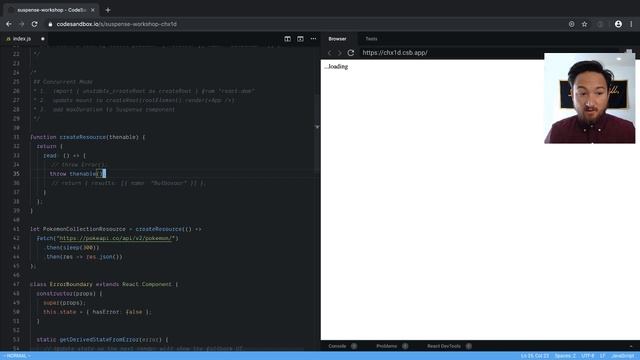
Task: Open the Chrome profile account icon
Action: [x=618, y=24]
